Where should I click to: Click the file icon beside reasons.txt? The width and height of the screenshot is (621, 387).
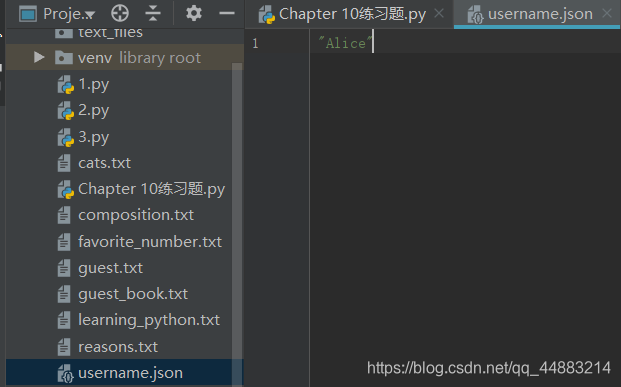[64, 347]
